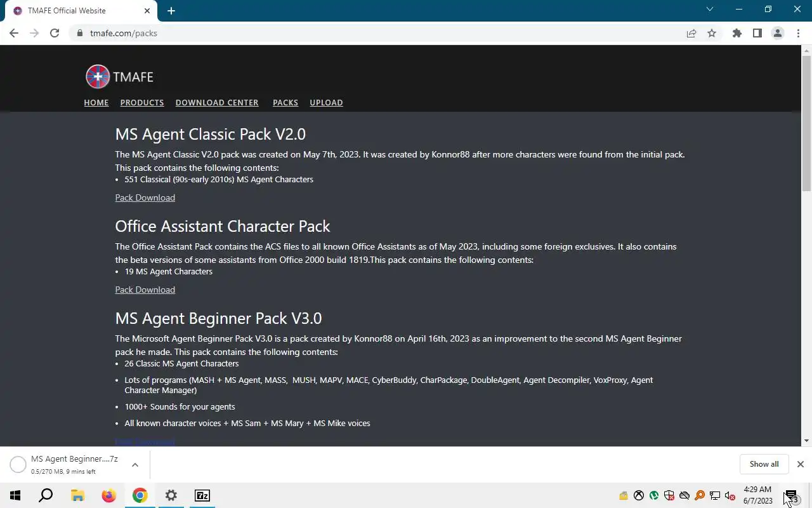Select the PACKS navigation item
Image resolution: width=812 pixels, height=508 pixels.
click(x=285, y=102)
